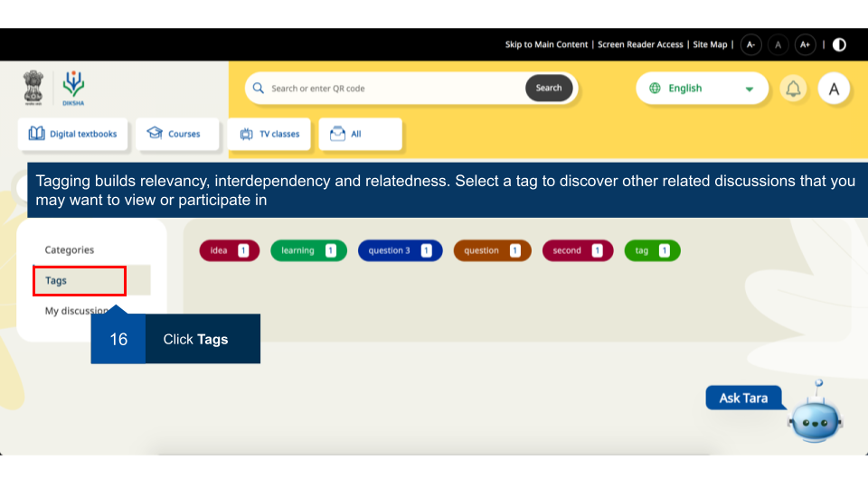Select the All content tab
Screen dimensions: 868x488
pyautogui.click(x=360, y=134)
